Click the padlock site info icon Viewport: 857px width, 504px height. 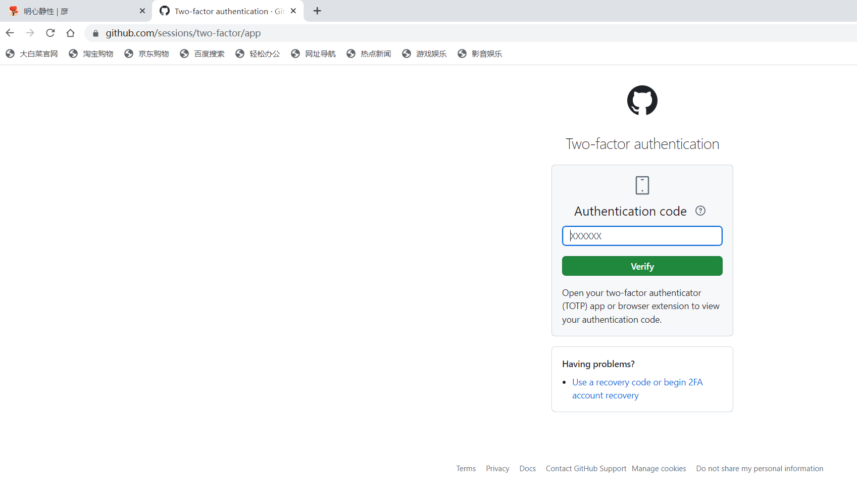click(x=95, y=33)
